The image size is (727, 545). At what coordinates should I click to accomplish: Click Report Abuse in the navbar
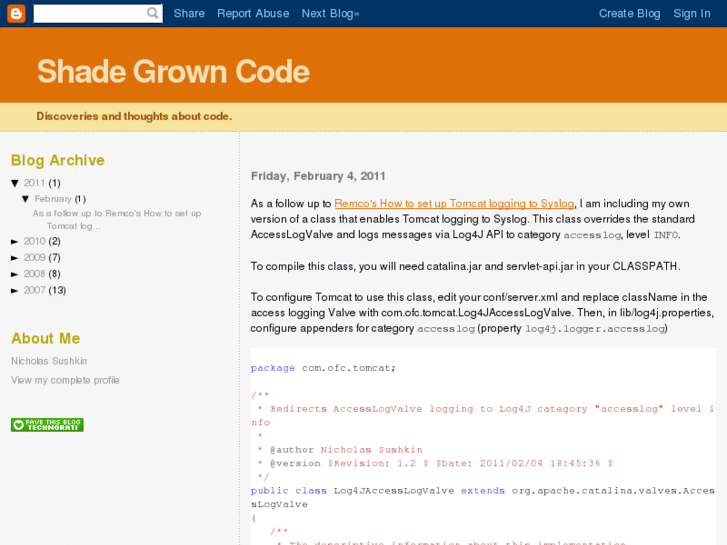point(253,13)
